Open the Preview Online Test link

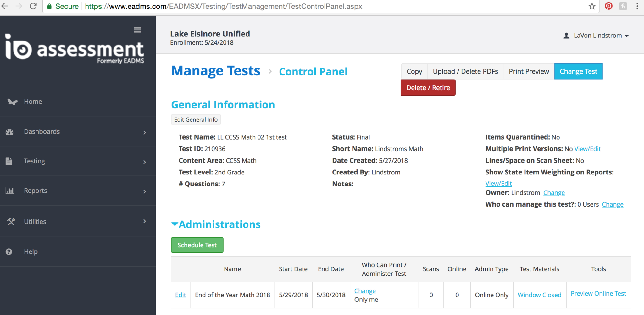click(598, 293)
